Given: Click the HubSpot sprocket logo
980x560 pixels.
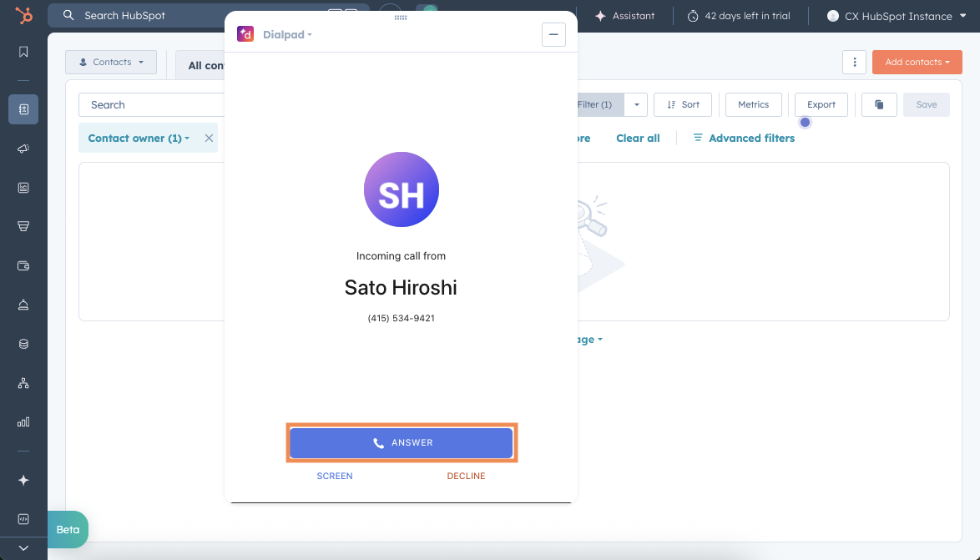Looking at the screenshot, I should [23, 15].
